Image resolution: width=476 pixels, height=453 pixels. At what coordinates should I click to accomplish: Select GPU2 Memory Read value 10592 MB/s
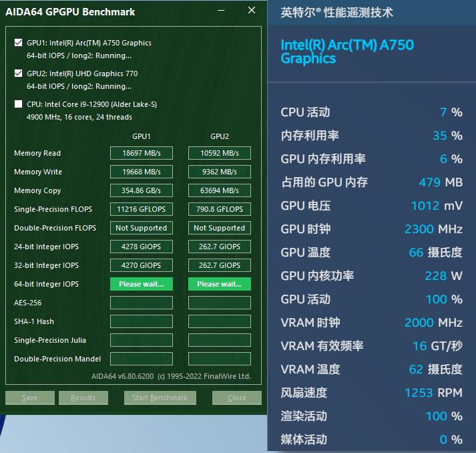tap(220, 153)
